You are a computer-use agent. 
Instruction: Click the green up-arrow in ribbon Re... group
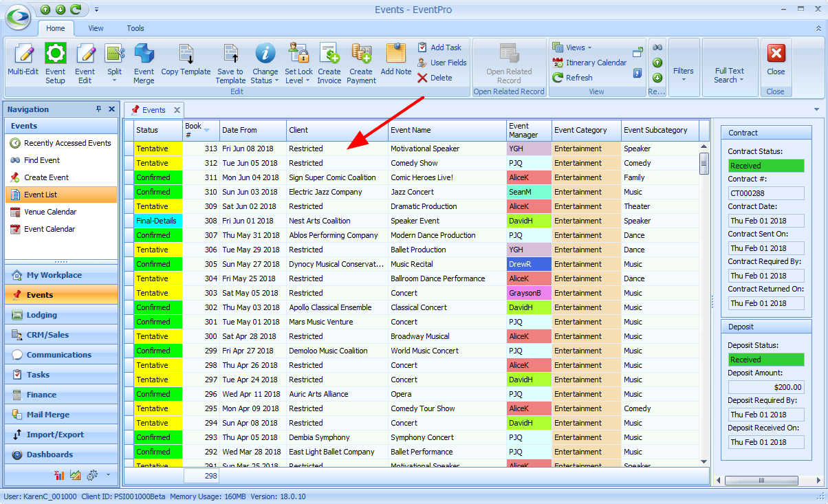click(x=657, y=63)
